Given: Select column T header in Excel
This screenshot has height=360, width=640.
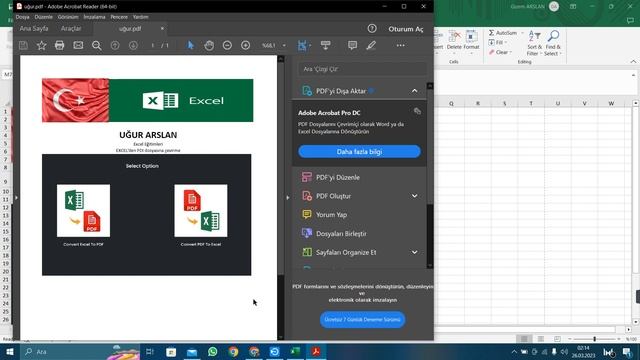Looking at the screenshot, I should click(531, 103).
